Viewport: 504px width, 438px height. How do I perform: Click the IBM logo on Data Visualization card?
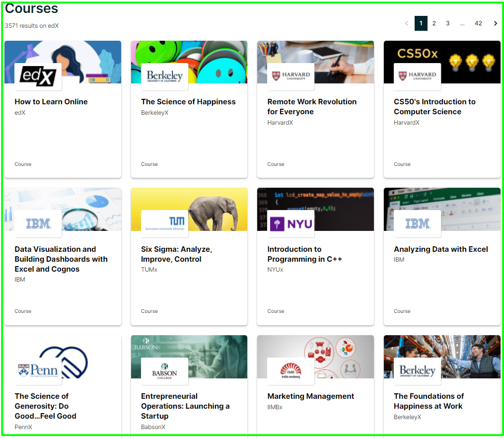tap(38, 223)
